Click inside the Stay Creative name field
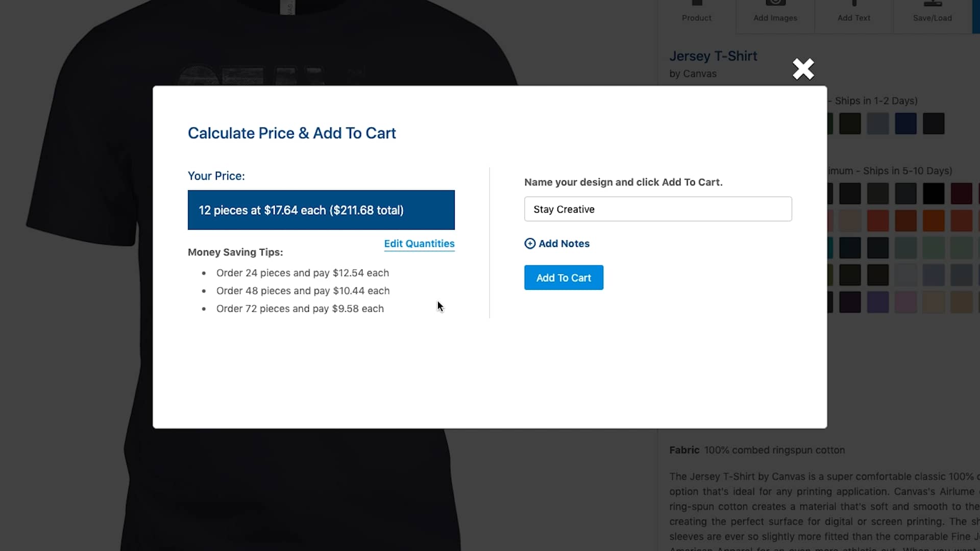Image resolution: width=980 pixels, height=551 pixels. pos(657,209)
